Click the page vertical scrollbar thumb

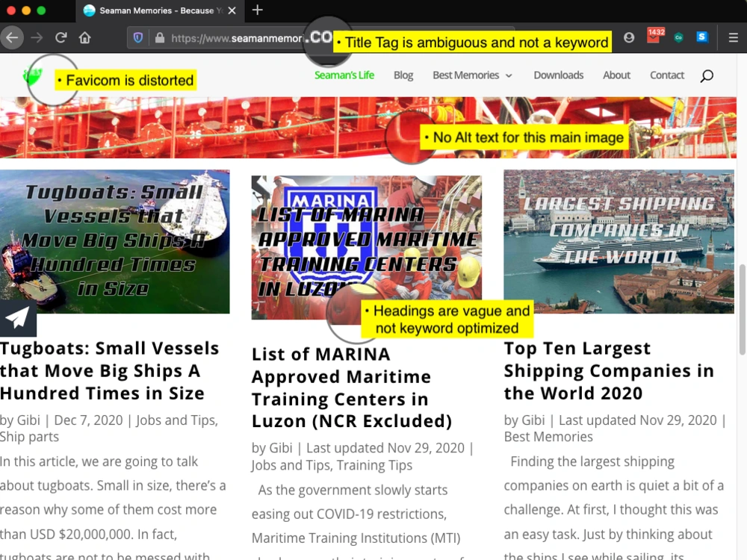742,310
